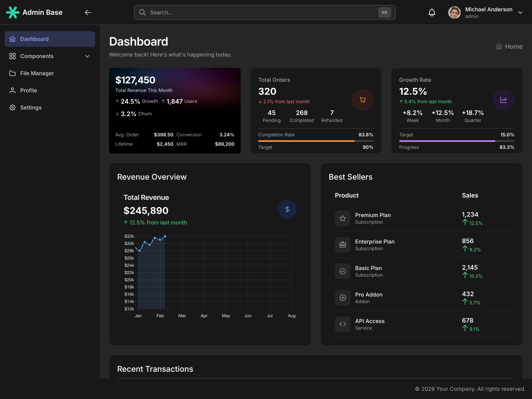Image resolution: width=532 pixels, height=399 pixels.
Task: Open Michael Anderson's account dropdown
Action: (520, 12)
